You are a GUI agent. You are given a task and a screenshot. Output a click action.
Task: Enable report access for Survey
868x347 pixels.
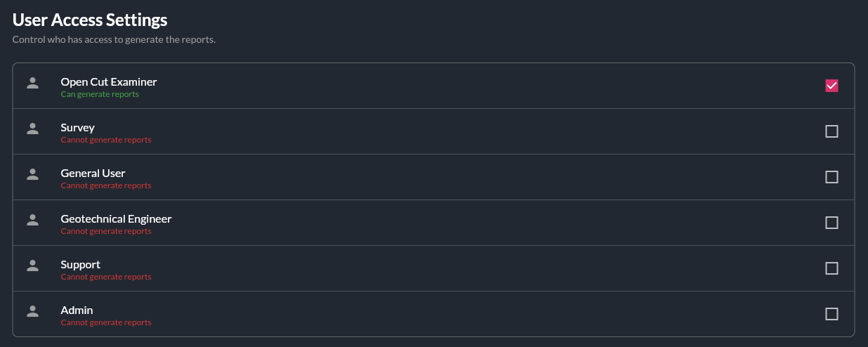[831, 131]
